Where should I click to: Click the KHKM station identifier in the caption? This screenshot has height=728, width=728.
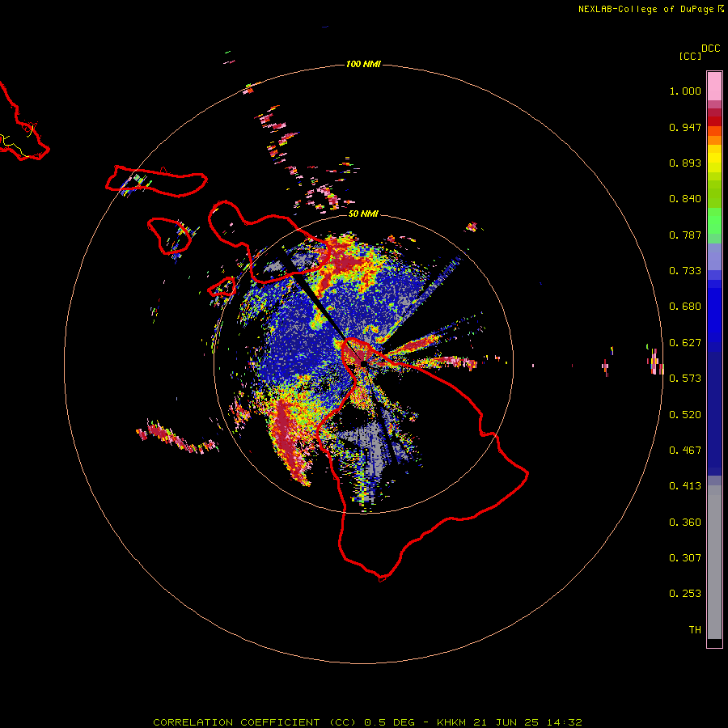click(451, 722)
